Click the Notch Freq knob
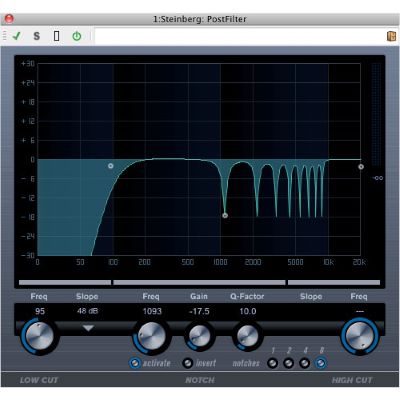Image resolution: width=400 pixels, height=400 pixels. (x=152, y=335)
